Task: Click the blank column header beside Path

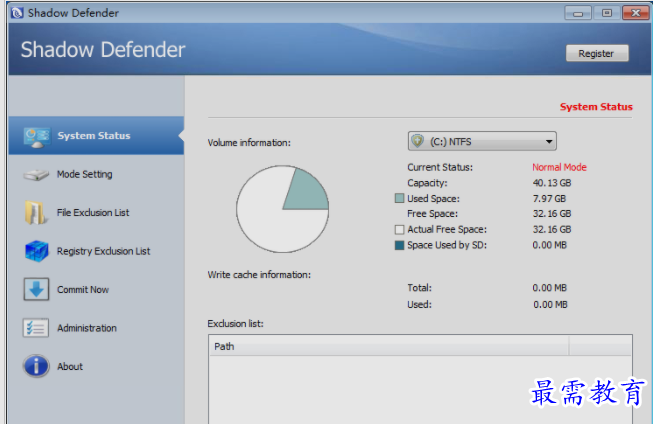Action: (600, 347)
